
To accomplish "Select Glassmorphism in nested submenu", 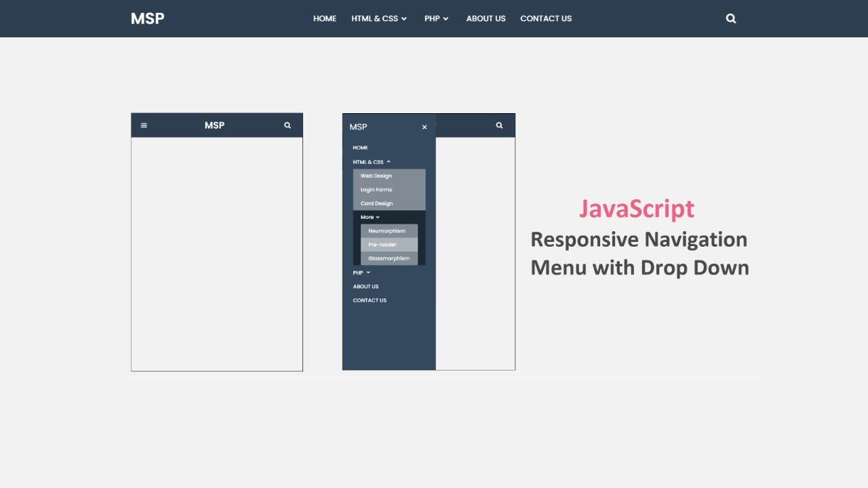I will [389, 258].
